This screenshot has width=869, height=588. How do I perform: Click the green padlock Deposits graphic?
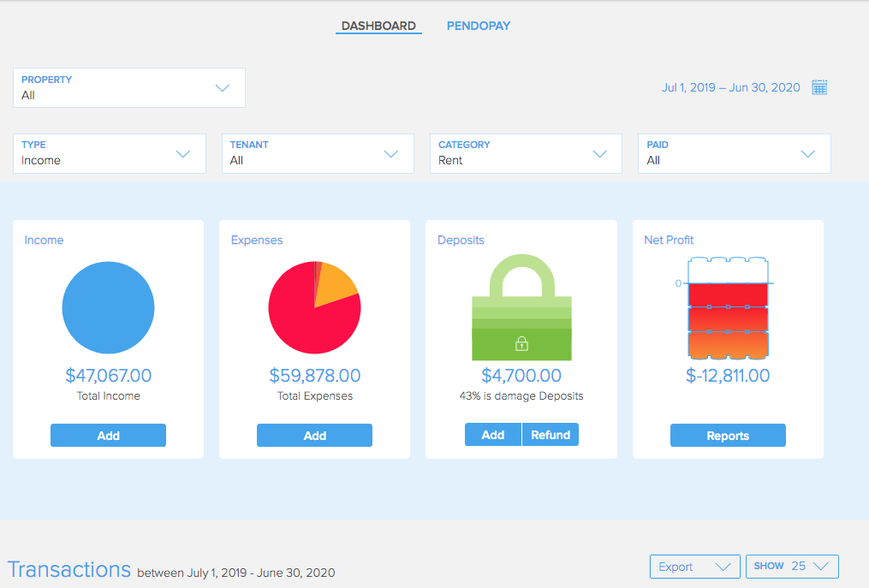(x=521, y=307)
